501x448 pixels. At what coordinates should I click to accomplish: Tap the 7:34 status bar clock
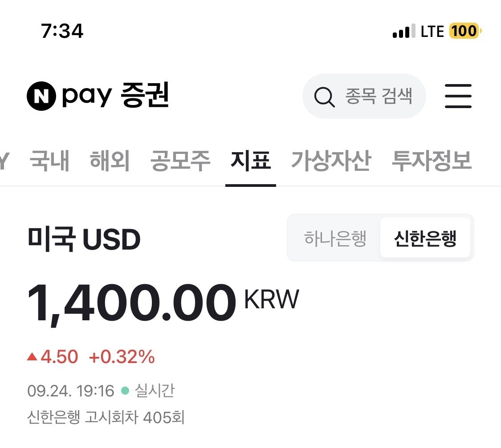62,31
